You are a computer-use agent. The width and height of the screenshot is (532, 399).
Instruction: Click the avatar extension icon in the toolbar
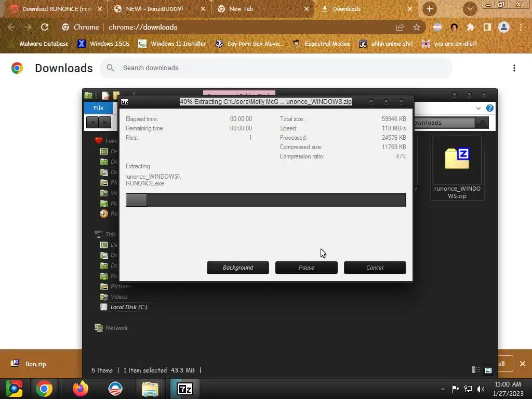[x=454, y=27]
